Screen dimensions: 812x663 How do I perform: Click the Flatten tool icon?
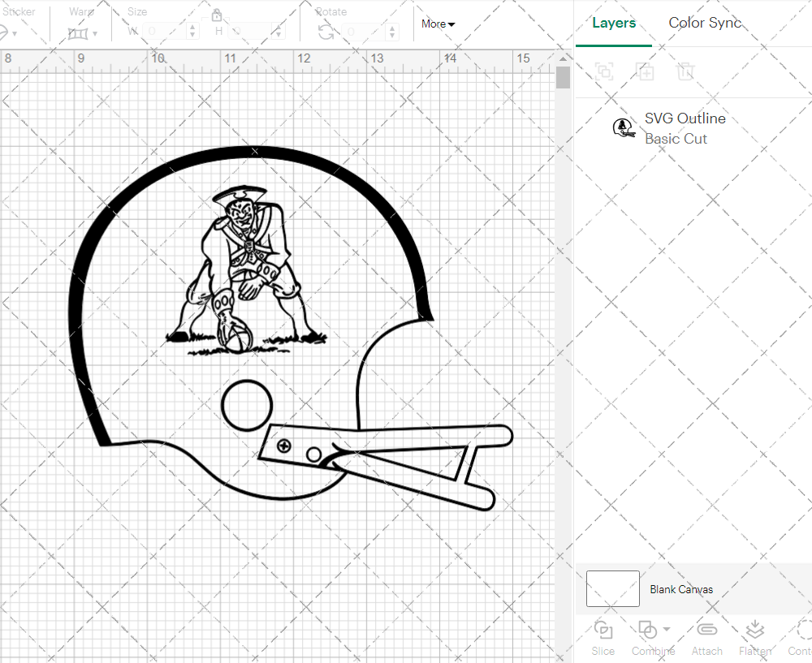754,631
